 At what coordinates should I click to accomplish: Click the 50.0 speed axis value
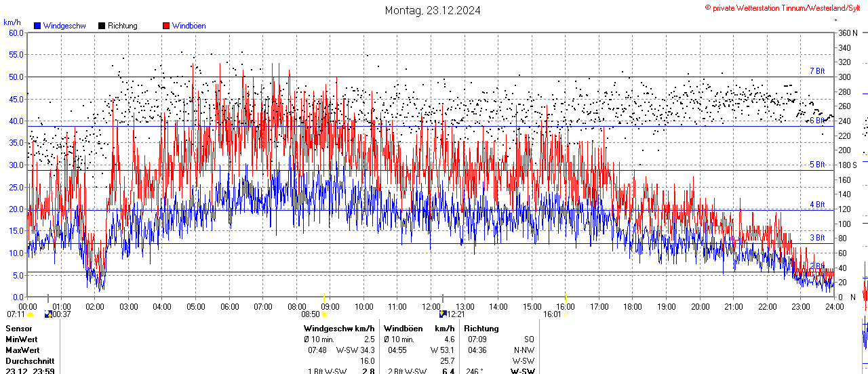tap(16, 77)
